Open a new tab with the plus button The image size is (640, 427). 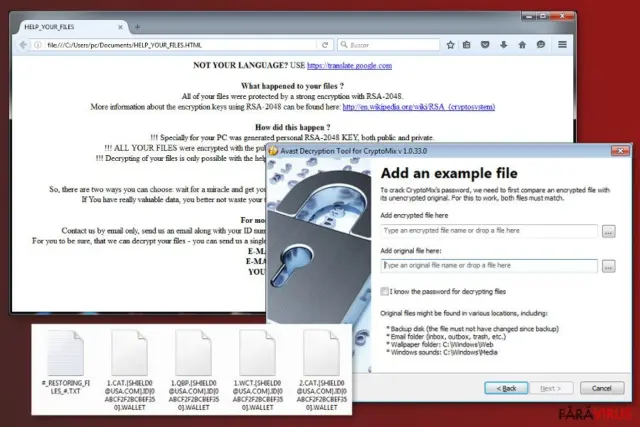(x=137, y=27)
